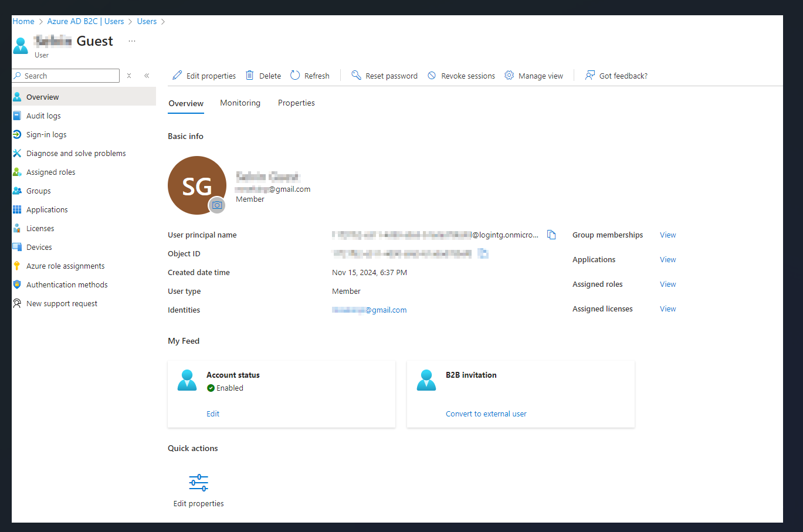Click the Azure role assignments key icon

click(x=17, y=266)
